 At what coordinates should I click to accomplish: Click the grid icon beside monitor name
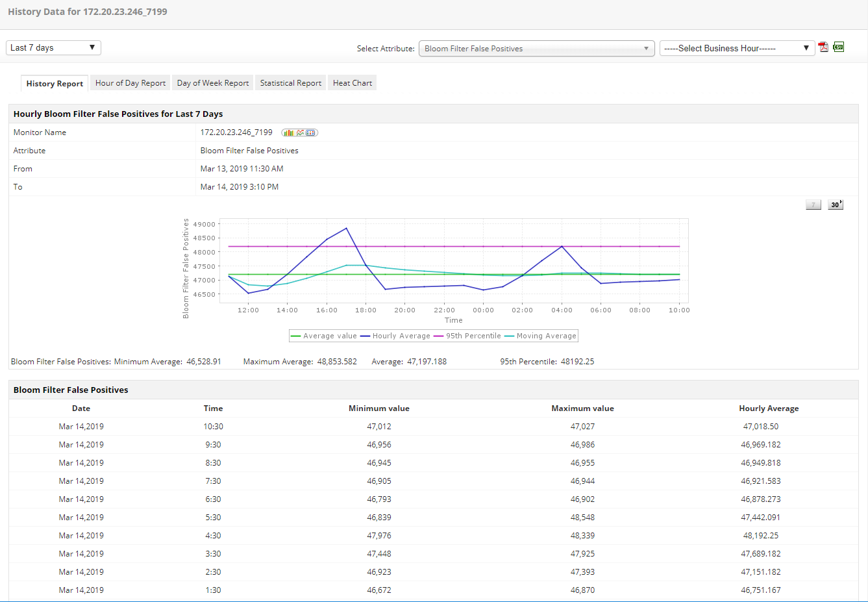coord(311,132)
